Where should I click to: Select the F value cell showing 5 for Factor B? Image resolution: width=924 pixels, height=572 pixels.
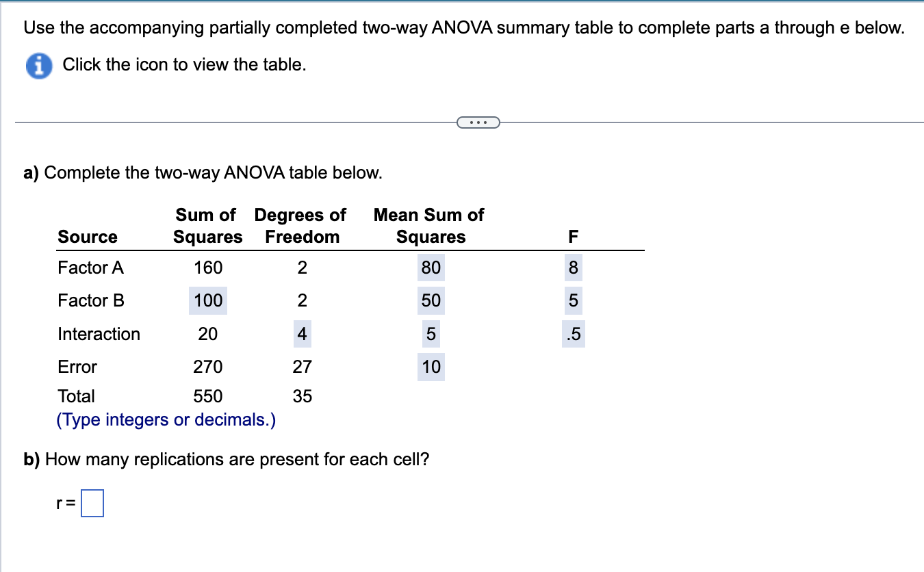(572, 300)
